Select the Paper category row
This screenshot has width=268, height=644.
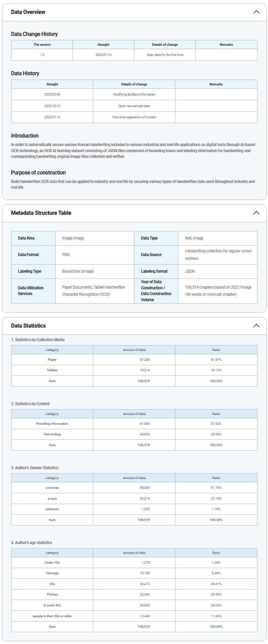click(x=52, y=360)
